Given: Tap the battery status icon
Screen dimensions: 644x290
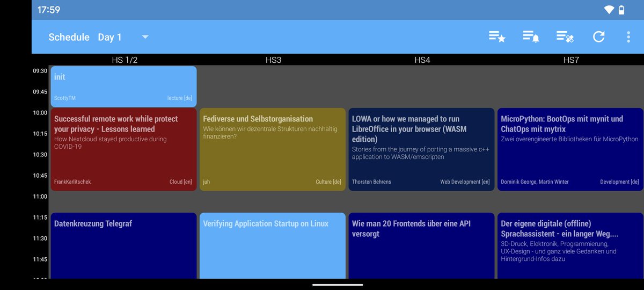Looking at the screenshot, I should pos(621,10).
